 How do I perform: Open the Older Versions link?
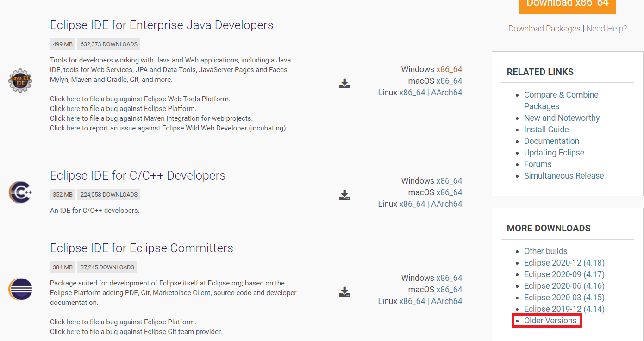tap(550, 321)
